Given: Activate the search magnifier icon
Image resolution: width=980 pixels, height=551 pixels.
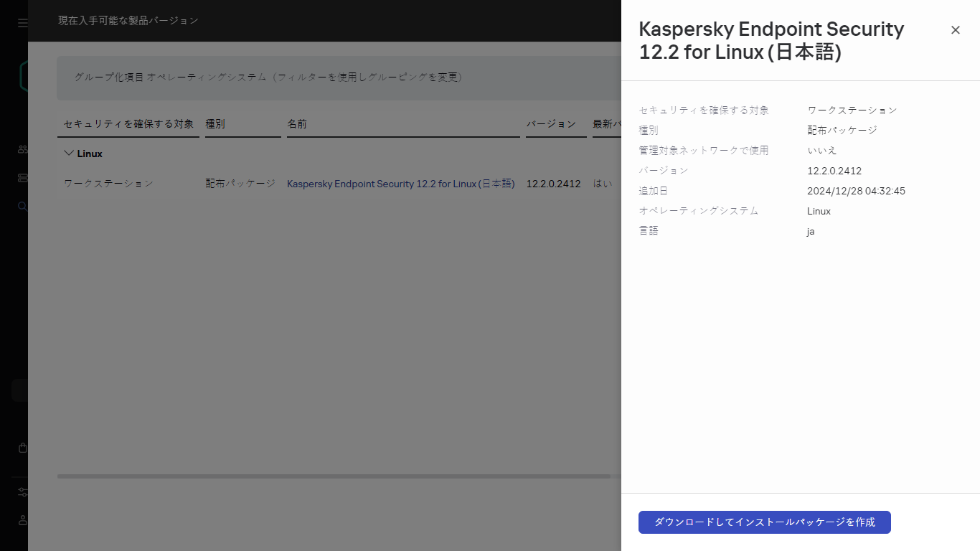Looking at the screenshot, I should pyautogui.click(x=22, y=206).
